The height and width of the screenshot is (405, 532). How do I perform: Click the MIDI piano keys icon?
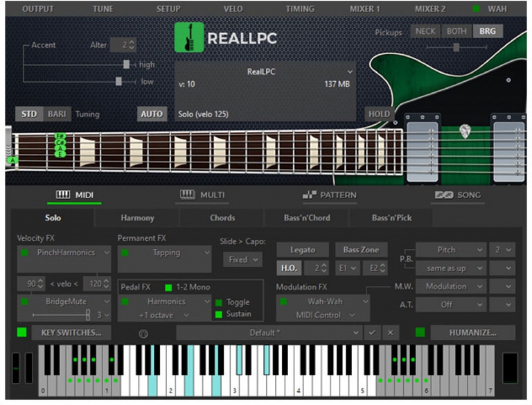(63, 195)
